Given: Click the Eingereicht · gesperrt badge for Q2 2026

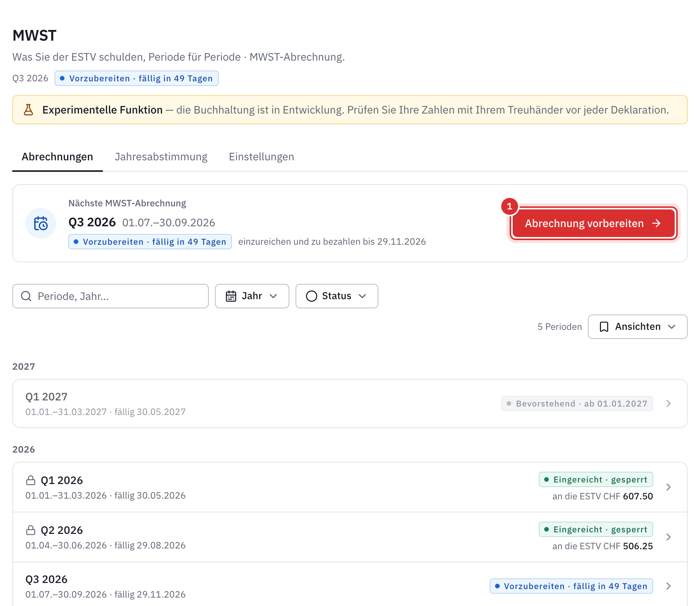Looking at the screenshot, I should [596, 529].
